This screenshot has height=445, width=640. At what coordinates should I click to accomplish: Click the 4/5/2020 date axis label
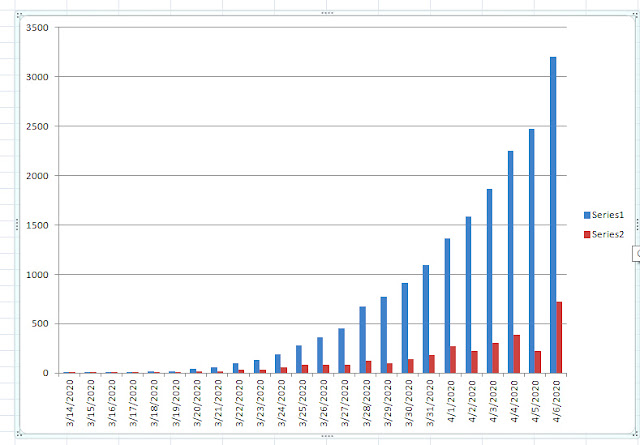click(536, 401)
